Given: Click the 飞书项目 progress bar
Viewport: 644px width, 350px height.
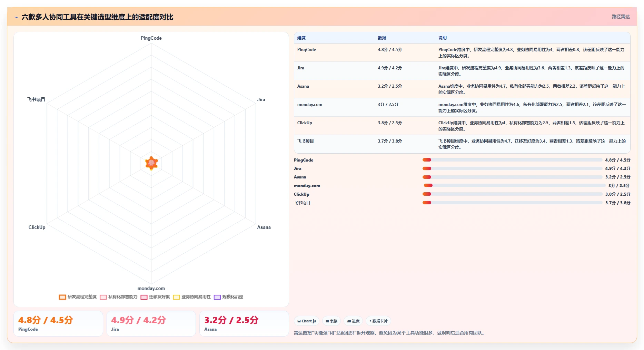Looking at the screenshot, I should click(x=512, y=203).
